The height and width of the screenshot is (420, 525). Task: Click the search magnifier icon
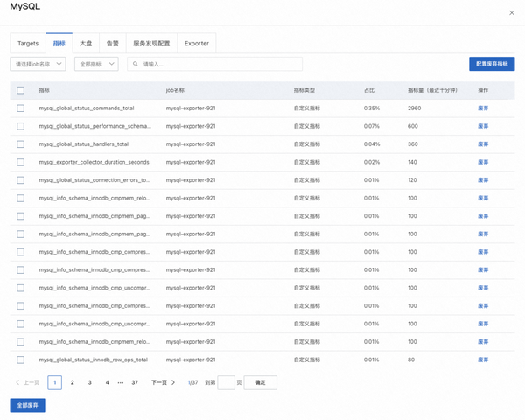point(136,64)
